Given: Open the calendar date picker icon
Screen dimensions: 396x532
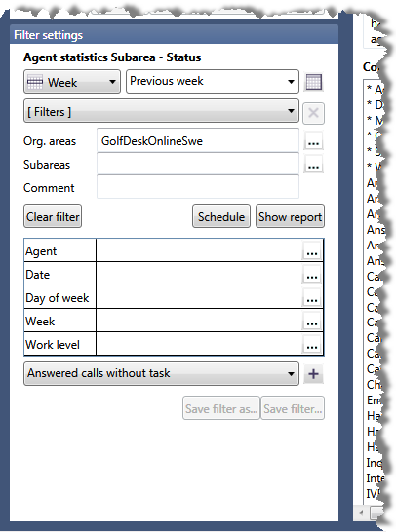Looking at the screenshot, I should (313, 82).
